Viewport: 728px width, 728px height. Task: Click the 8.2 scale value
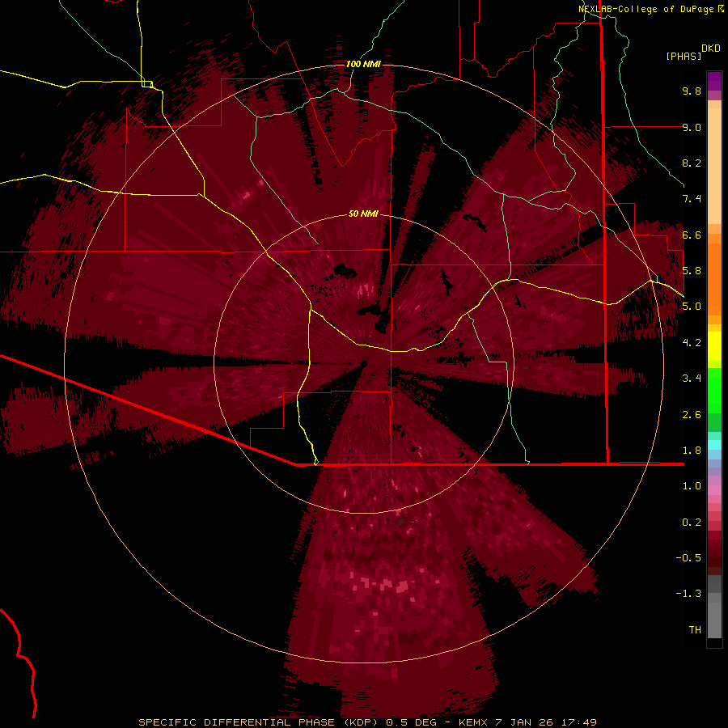692,163
